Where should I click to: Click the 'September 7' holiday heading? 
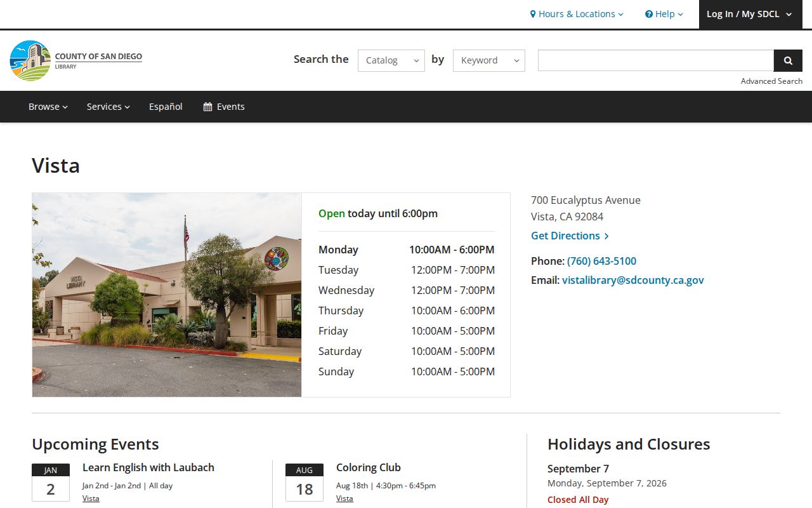click(578, 469)
